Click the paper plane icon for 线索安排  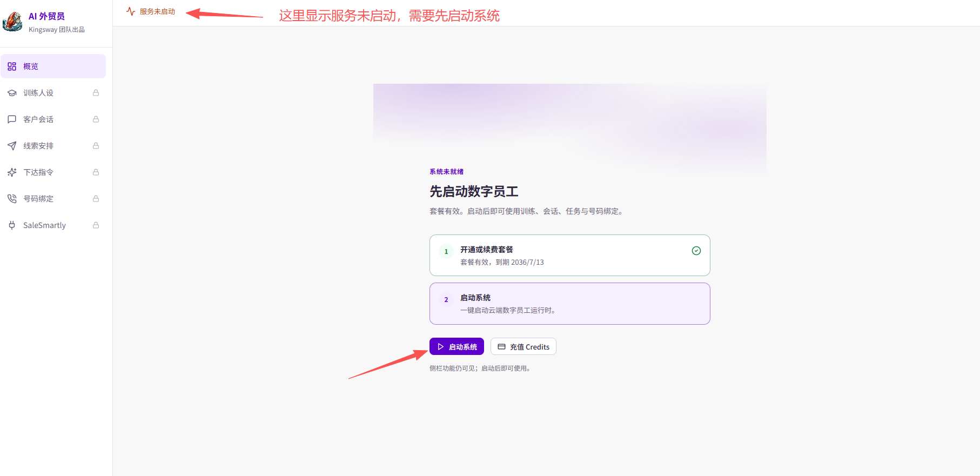click(x=12, y=146)
